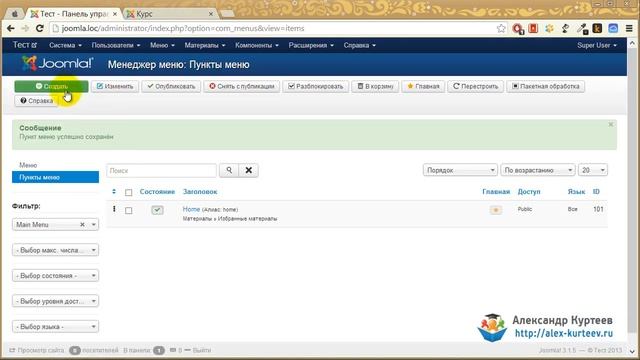Toggle the select-all checkbox in header
Viewport: 640px width, 360px height.
pos(129,192)
